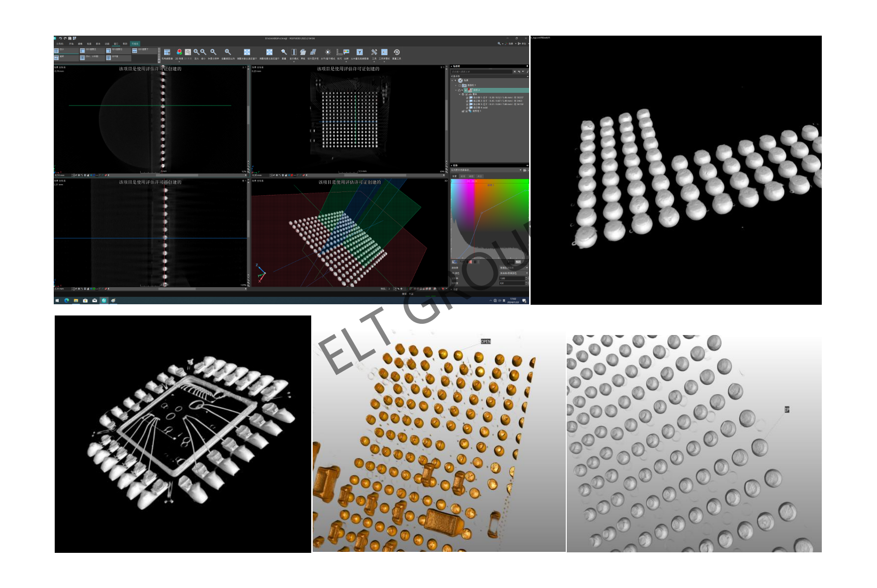
Task: Collapse the 体积 2 tree node arrow
Action: pyautogui.click(x=456, y=90)
